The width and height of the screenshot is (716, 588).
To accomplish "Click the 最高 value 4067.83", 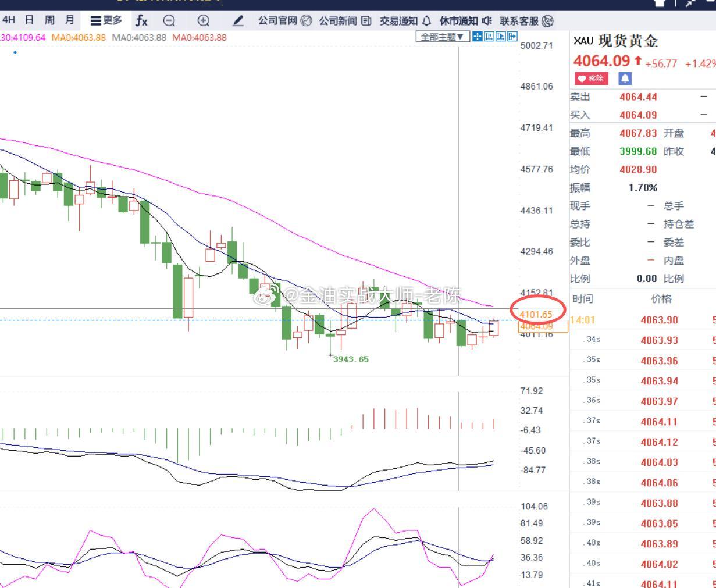I will pos(639,133).
